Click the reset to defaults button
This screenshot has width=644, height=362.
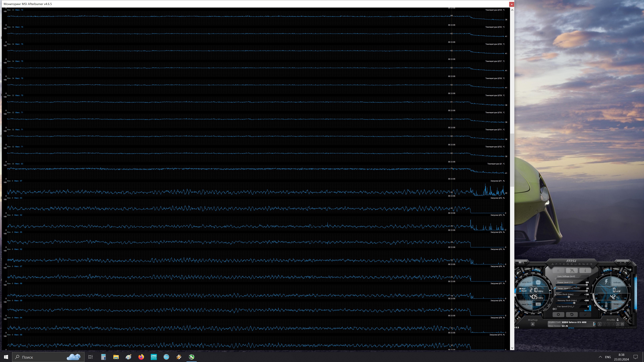point(572,315)
